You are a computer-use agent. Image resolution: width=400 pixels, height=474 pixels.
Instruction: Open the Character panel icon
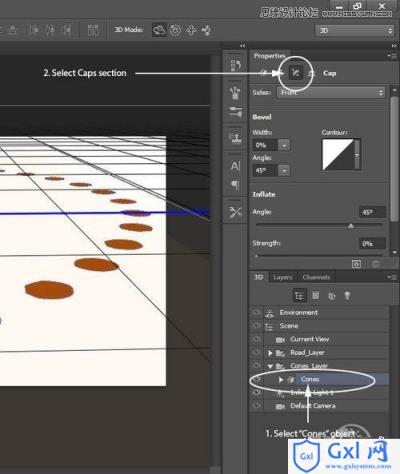click(235, 166)
